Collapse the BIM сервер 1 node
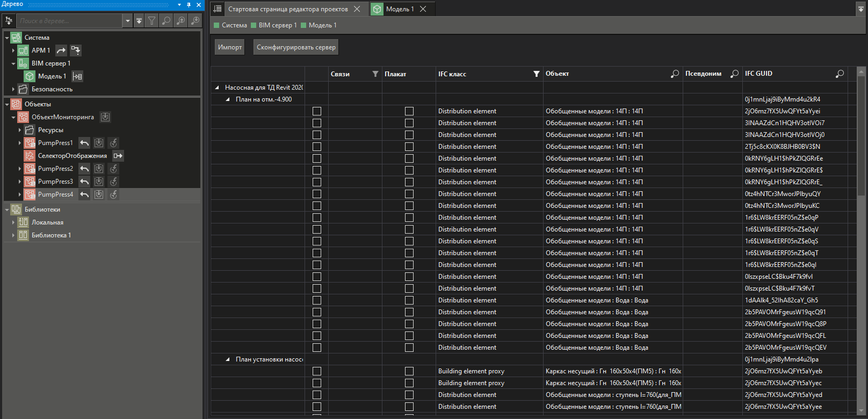The image size is (868, 419). point(13,64)
